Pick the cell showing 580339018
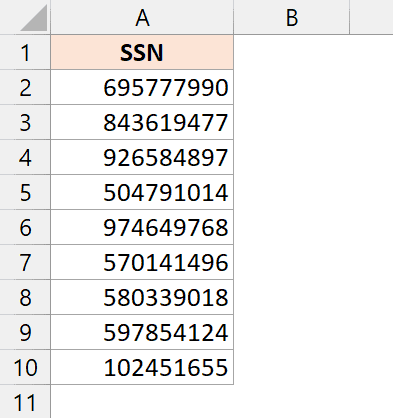 (x=142, y=297)
